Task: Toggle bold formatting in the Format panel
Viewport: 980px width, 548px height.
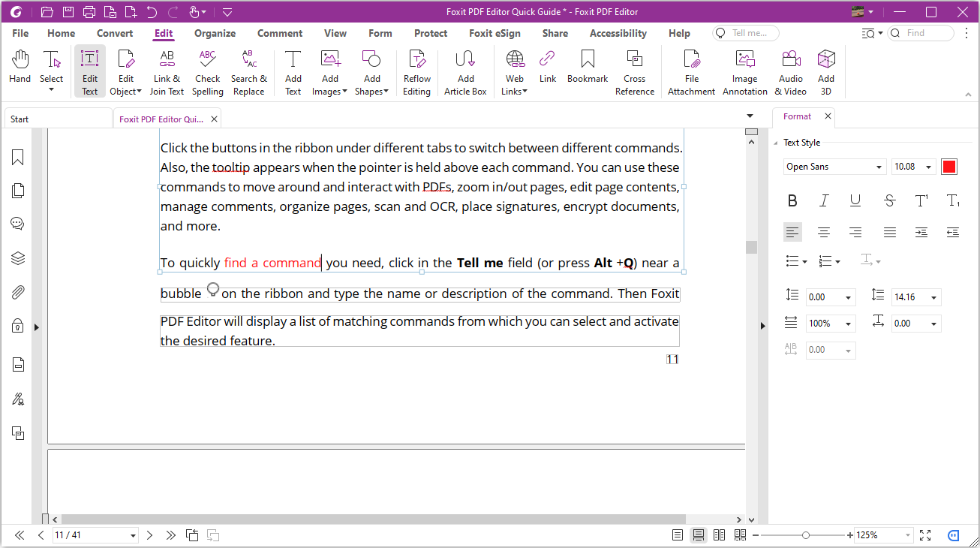Action: [x=792, y=200]
